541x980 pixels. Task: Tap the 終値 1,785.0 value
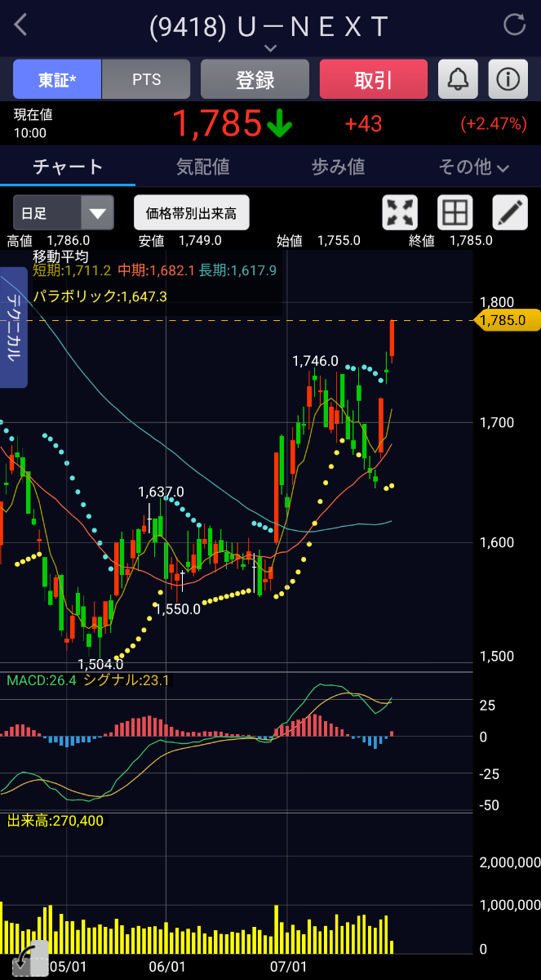click(x=450, y=240)
